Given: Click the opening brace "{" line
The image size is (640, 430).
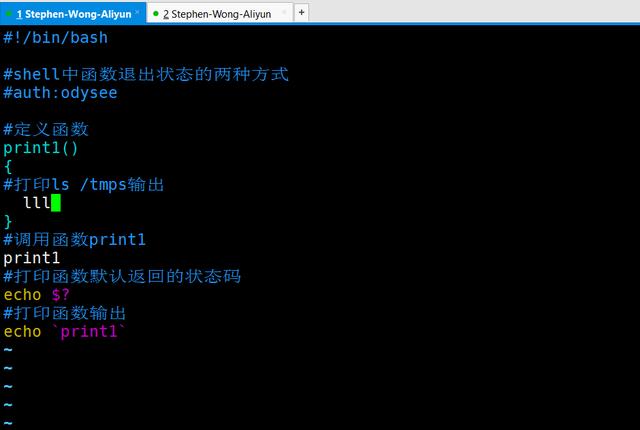Looking at the screenshot, I should click(x=8, y=166).
